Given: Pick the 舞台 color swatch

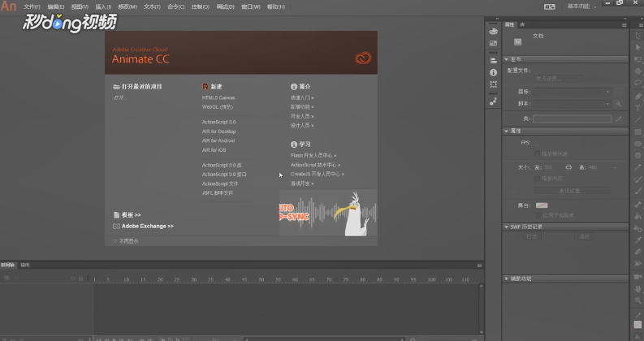Looking at the screenshot, I should pyautogui.click(x=542, y=205).
